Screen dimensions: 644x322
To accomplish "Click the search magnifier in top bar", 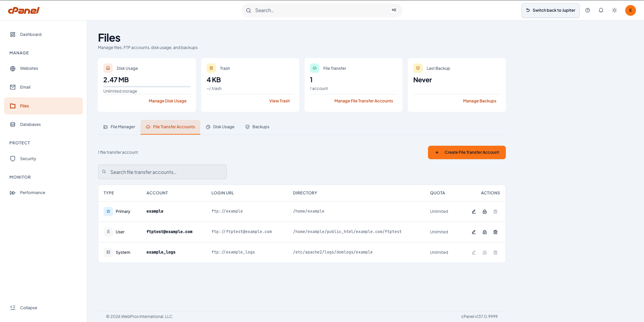I will pyautogui.click(x=249, y=10).
